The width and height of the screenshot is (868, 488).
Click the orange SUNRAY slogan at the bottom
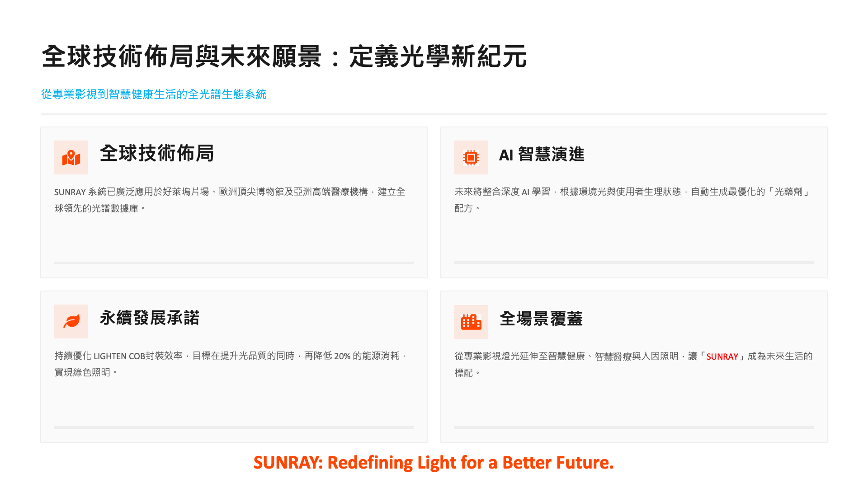click(433, 463)
